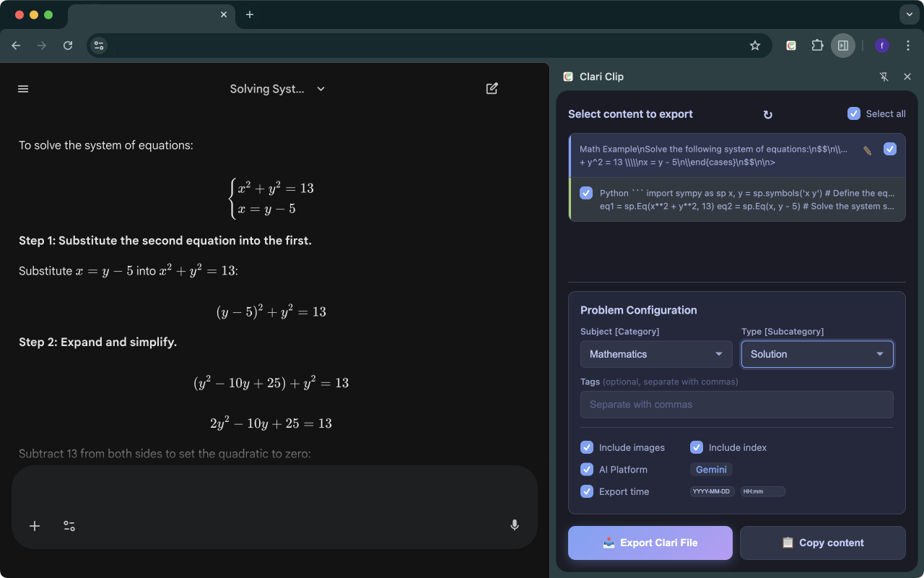Viewport: 924px width, 578px height.
Task: Activate the microphone voice input
Action: tap(515, 525)
